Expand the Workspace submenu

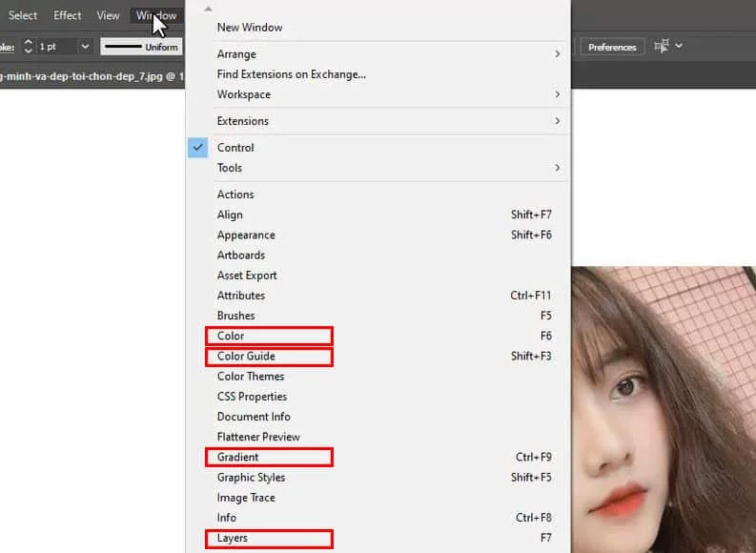tap(557, 94)
